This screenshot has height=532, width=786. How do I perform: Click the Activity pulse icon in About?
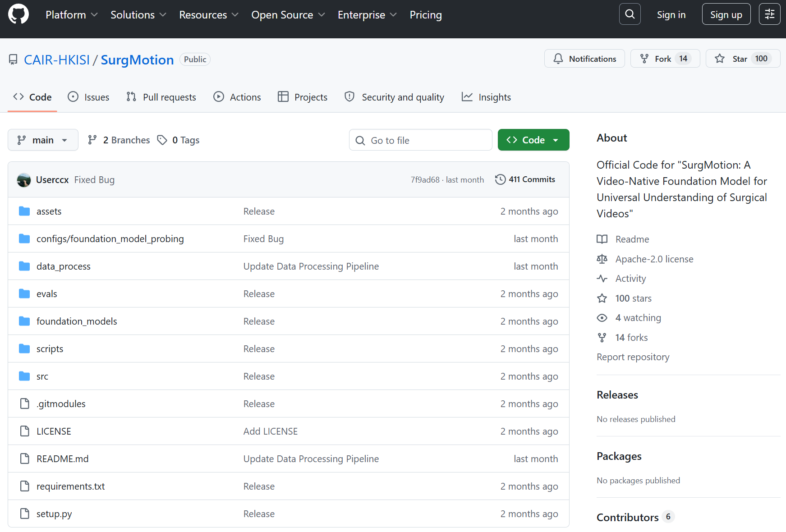[602, 279]
